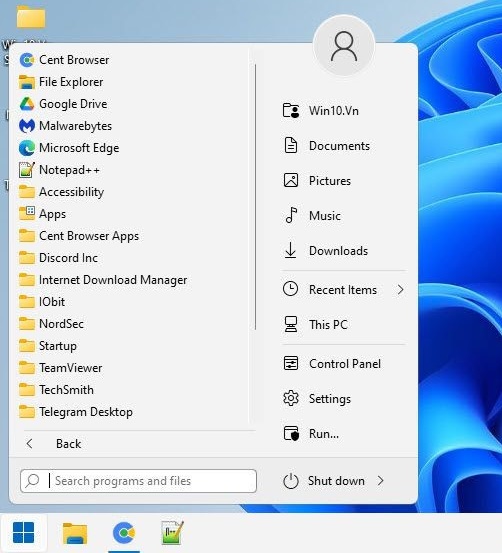Click the Shut down power icon
The height and width of the screenshot is (553, 502).
point(291,481)
